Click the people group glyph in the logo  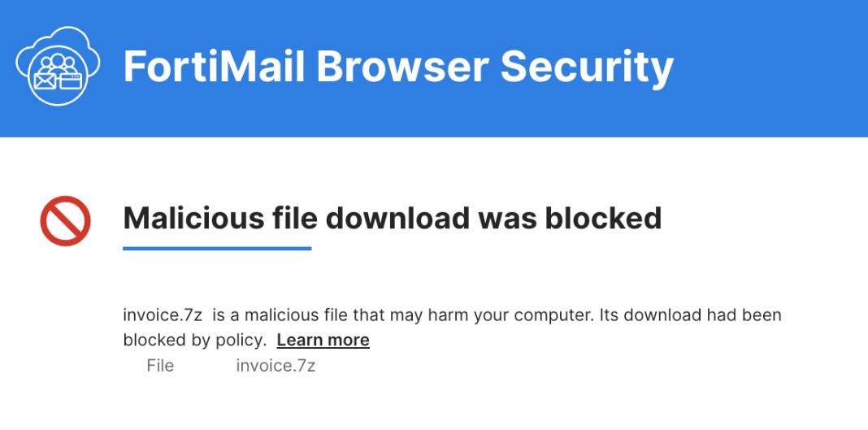click(x=58, y=62)
